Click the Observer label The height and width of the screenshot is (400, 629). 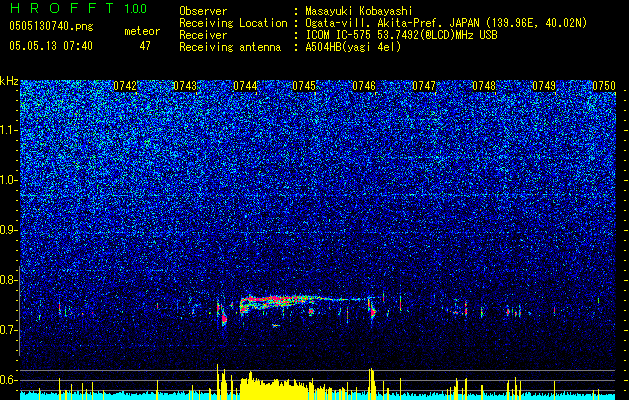(x=203, y=11)
